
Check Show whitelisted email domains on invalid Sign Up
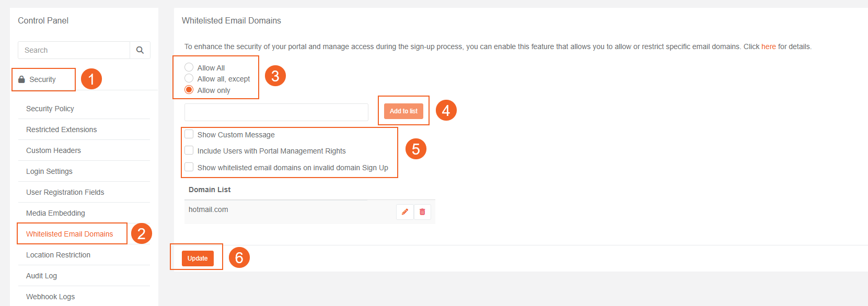(189, 167)
